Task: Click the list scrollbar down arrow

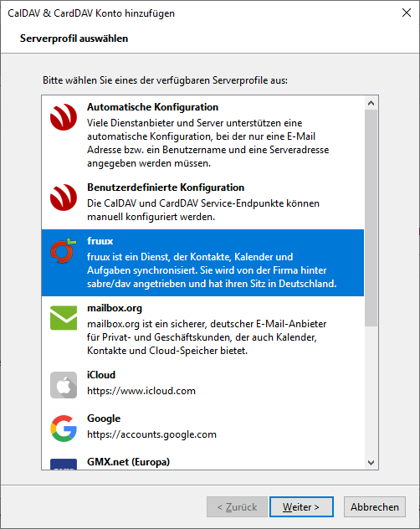Action: [x=371, y=463]
